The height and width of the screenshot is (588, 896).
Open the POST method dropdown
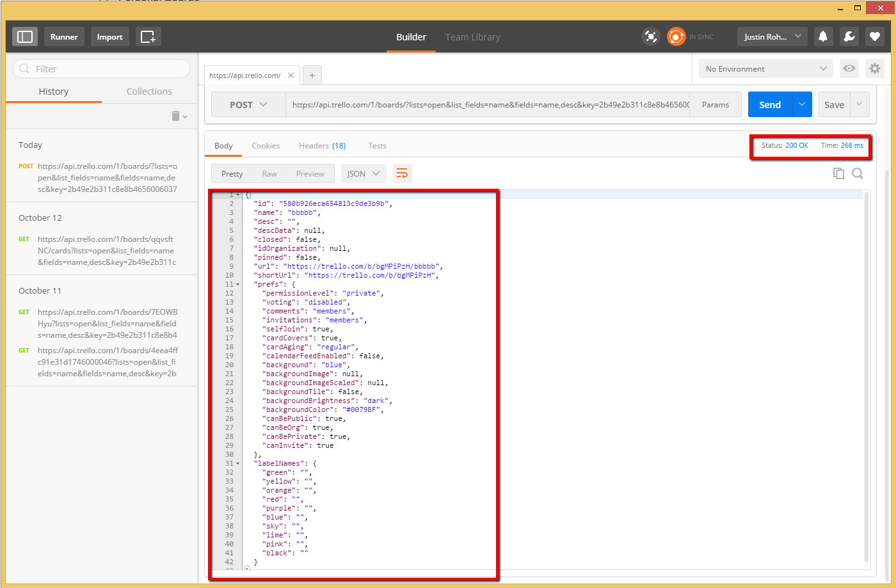click(248, 104)
